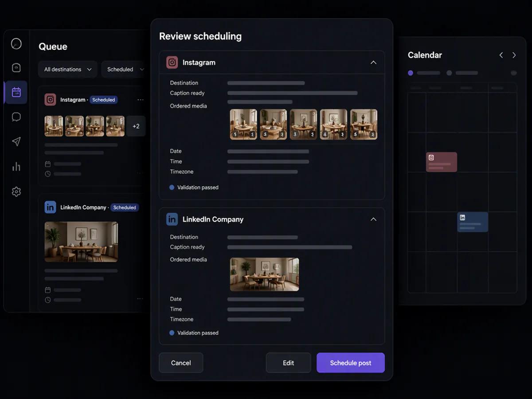Click the Cancel button
The image size is (532, 399).
(x=181, y=363)
